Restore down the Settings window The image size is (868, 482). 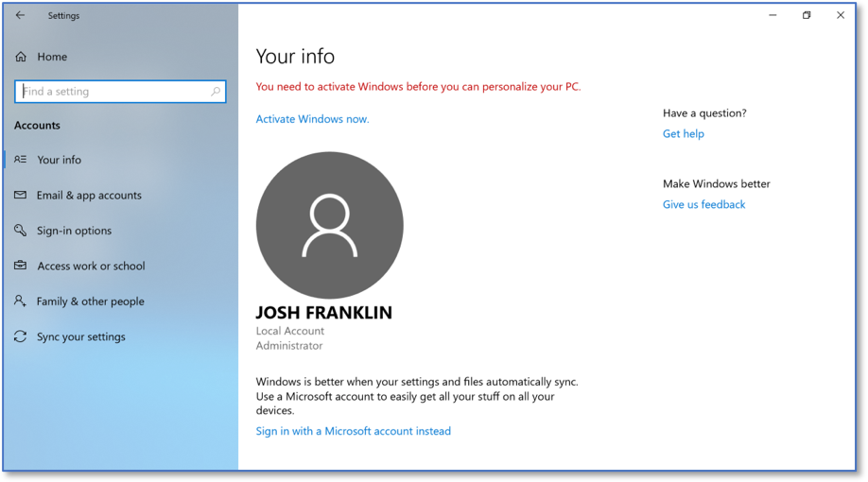click(x=807, y=15)
